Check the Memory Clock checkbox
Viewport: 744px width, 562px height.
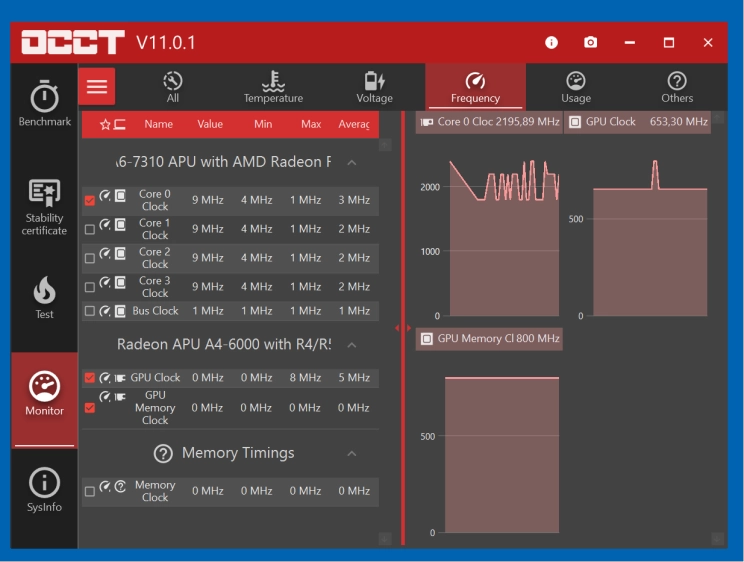[90, 491]
